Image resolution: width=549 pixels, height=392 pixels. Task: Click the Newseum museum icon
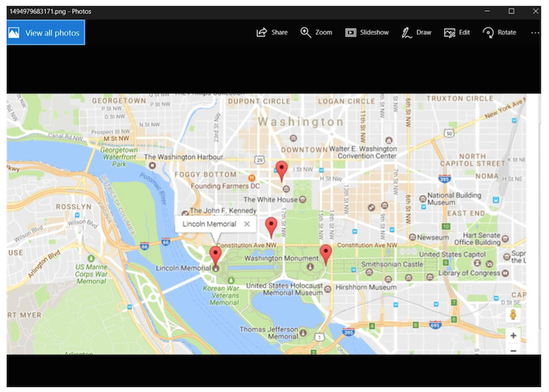point(412,237)
